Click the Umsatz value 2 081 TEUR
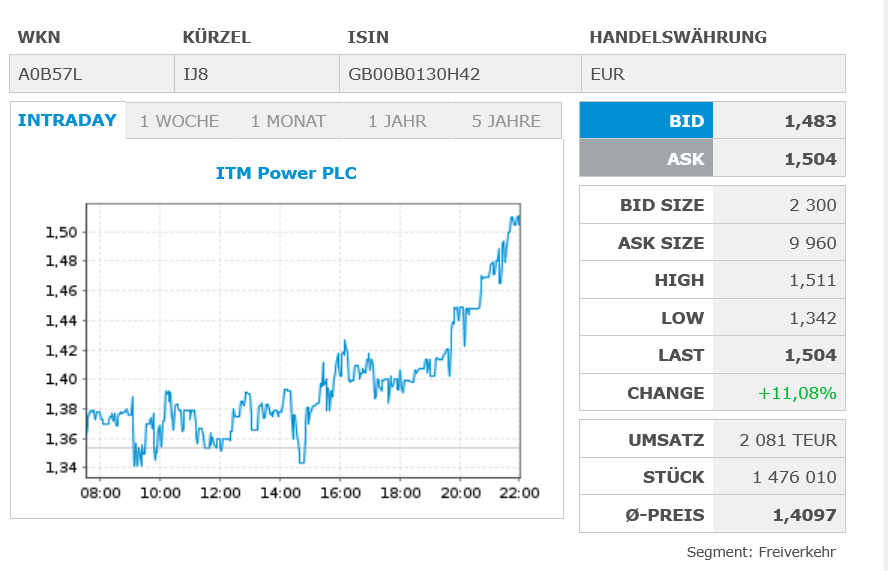888x571 pixels. click(788, 440)
